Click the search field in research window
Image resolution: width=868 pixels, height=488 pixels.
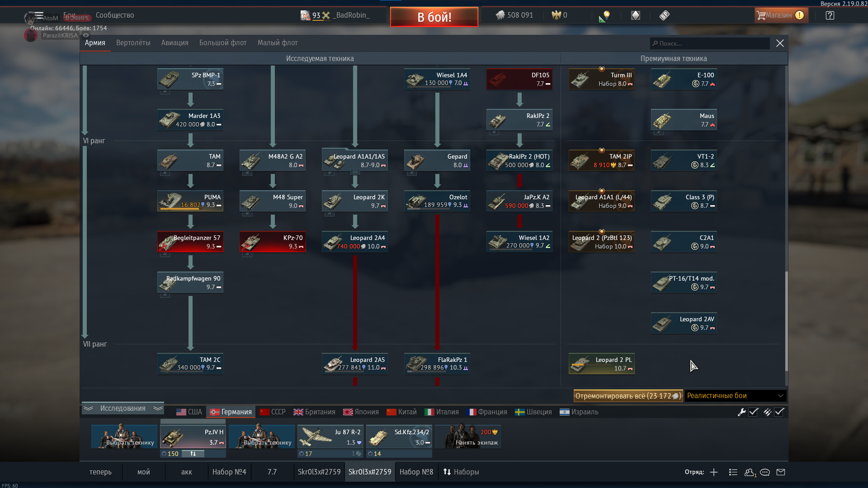[710, 43]
